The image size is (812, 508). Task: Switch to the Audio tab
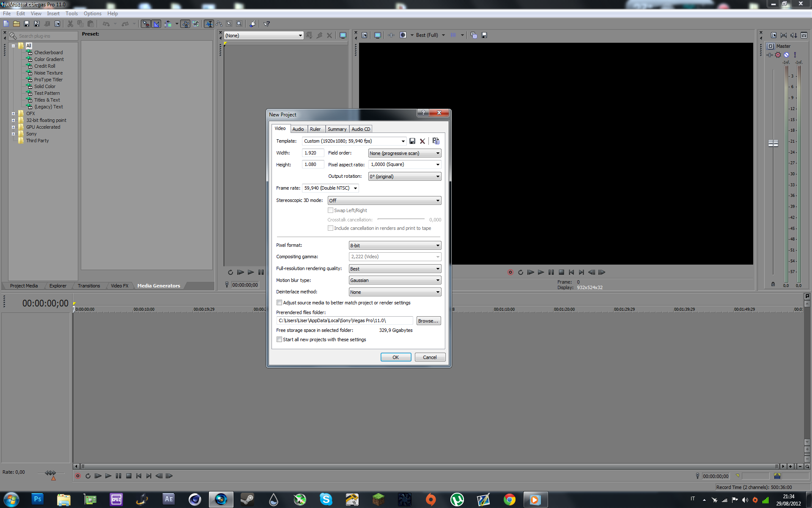pos(298,129)
